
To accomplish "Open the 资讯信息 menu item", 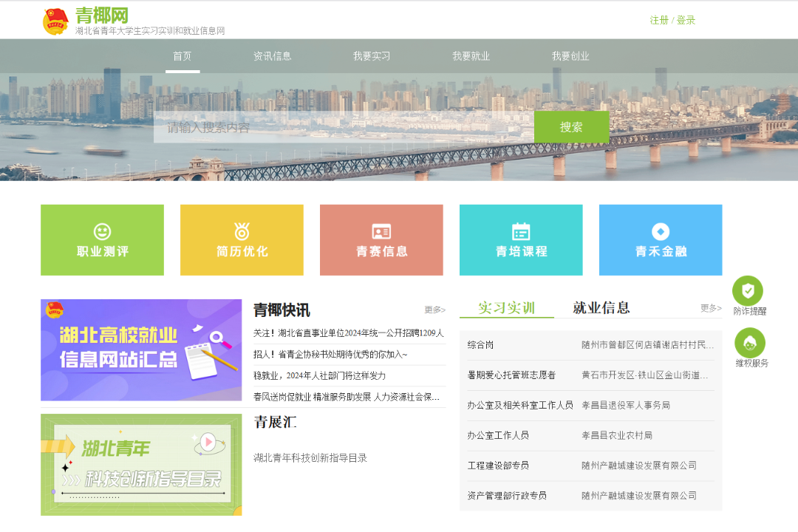I will (272, 56).
